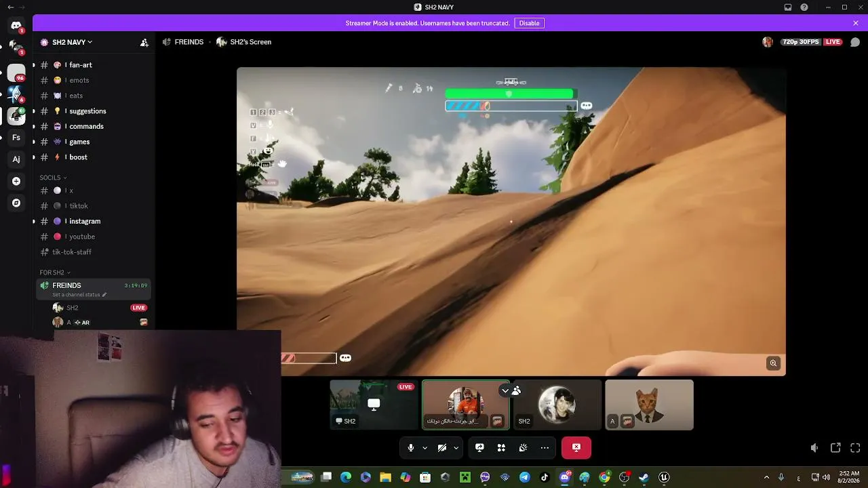Open Unreal Engine from the taskbar

point(664,477)
